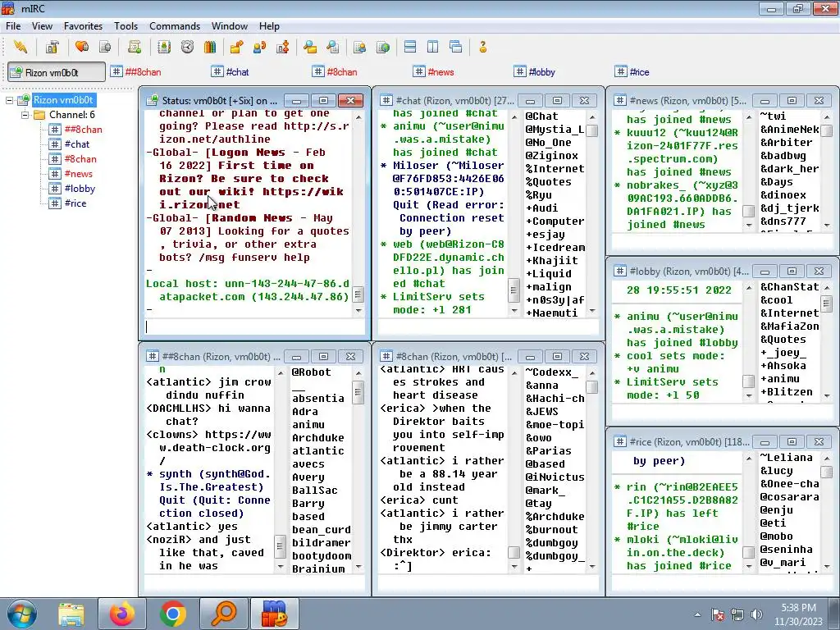The image size is (840, 630).
Task: Open the Window menu
Action: [230, 25]
